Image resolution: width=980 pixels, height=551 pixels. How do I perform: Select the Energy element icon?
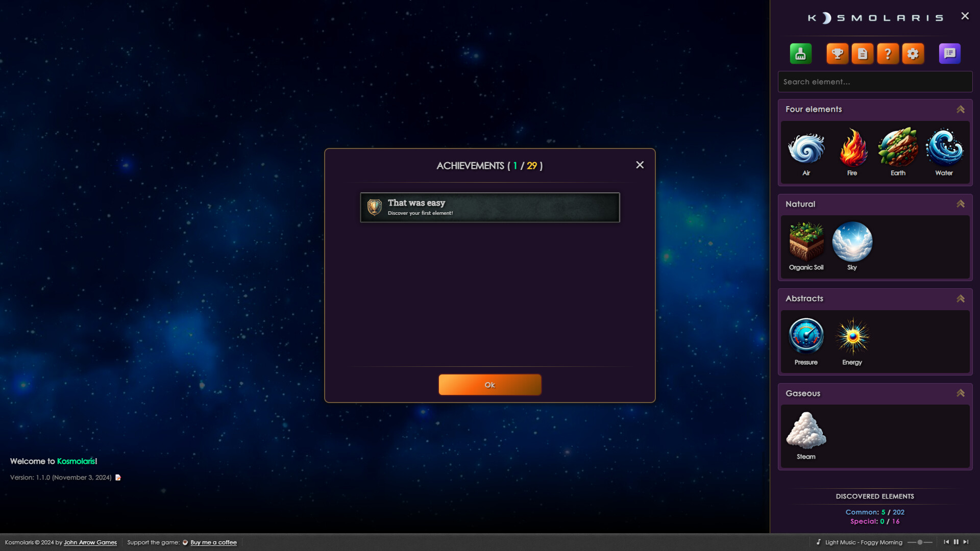click(x=852, y=336)
